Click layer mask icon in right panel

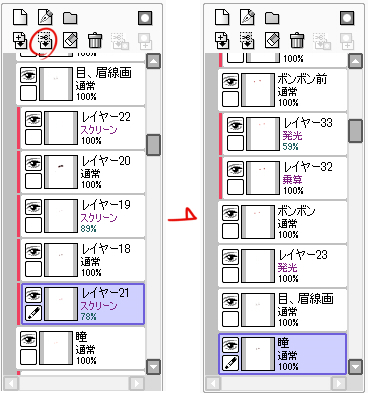tap(347, 18)
